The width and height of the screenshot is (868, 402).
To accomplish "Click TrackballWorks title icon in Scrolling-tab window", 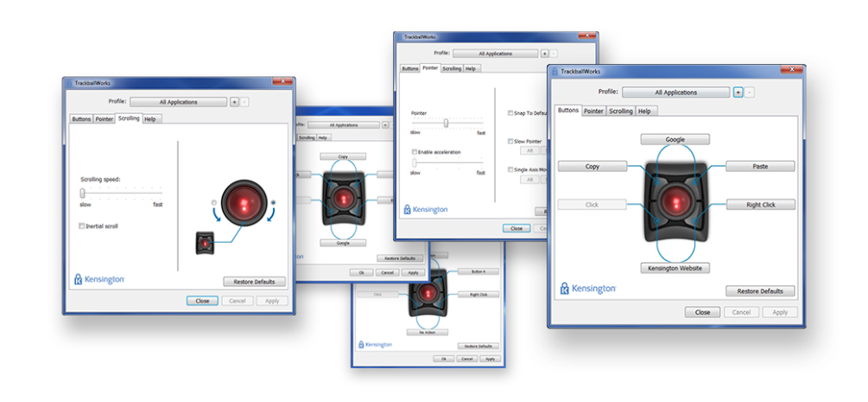I will pyautogui.click(x=70, y=83).
